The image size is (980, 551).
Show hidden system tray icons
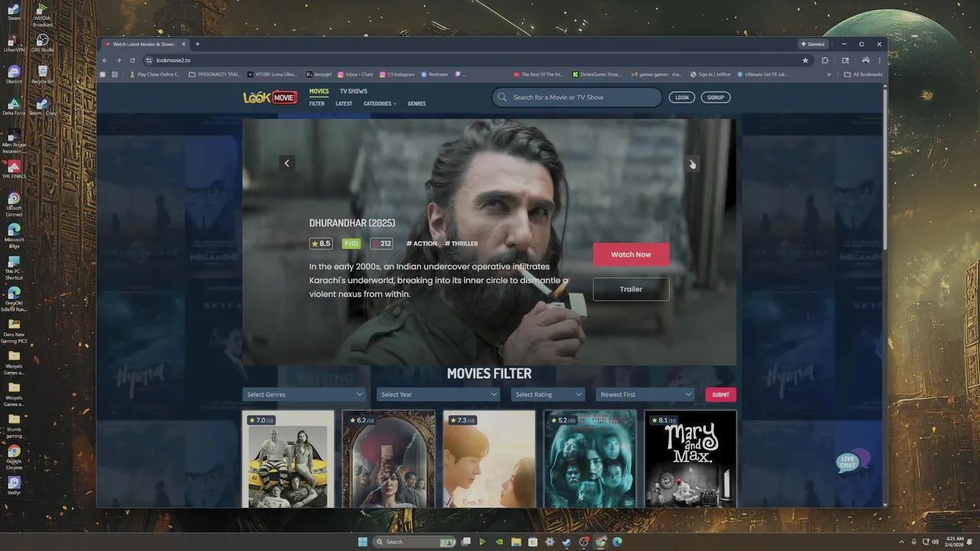tap(902, 542)
